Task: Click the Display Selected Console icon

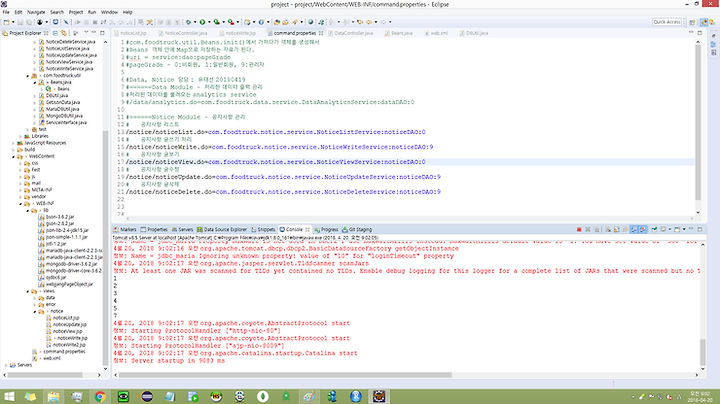Action: (664, 229)
